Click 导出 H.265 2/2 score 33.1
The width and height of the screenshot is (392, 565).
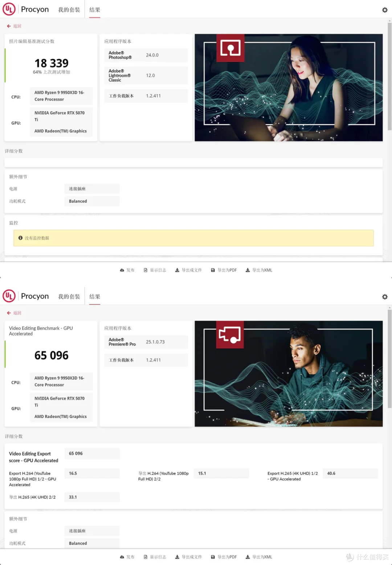click(x=92, y=497)
